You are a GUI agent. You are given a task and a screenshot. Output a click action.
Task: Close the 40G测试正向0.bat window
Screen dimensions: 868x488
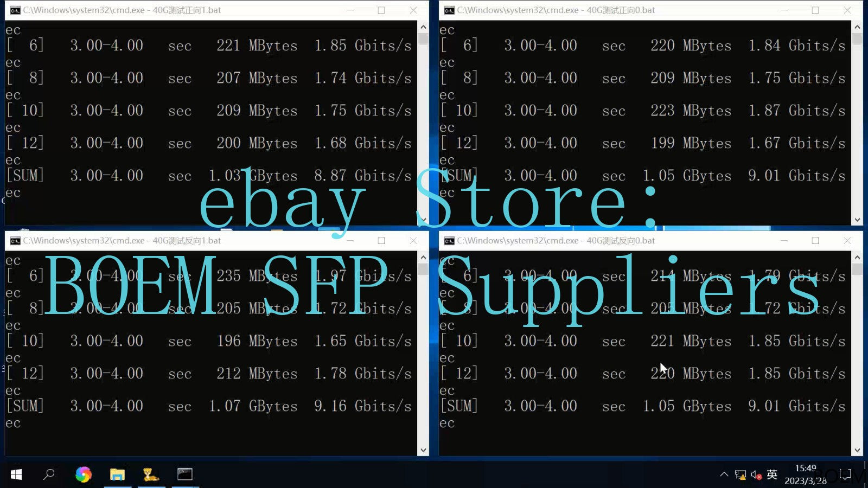click(x=847, y=10)
